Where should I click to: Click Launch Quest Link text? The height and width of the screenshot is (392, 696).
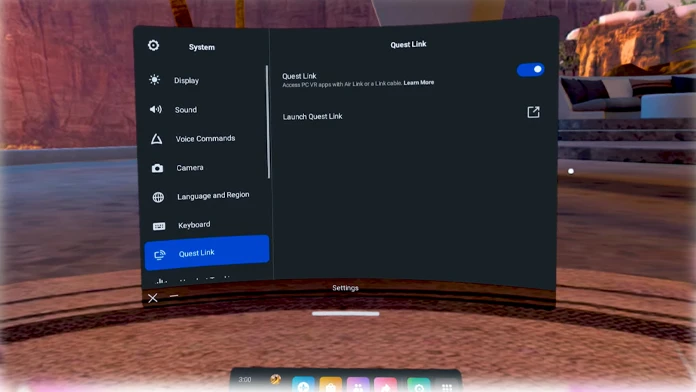312,116
